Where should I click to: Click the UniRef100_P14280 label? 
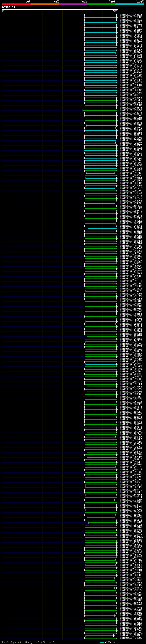pos(131,85)
